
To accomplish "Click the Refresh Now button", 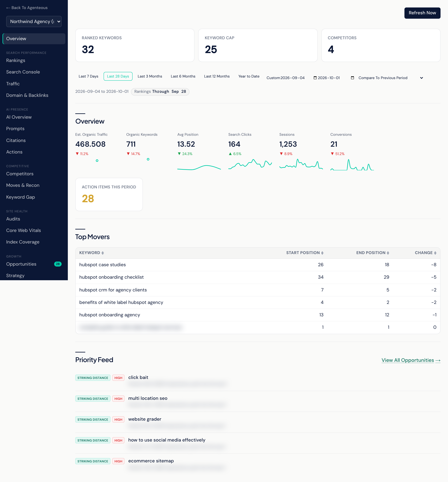I will 422,13.
